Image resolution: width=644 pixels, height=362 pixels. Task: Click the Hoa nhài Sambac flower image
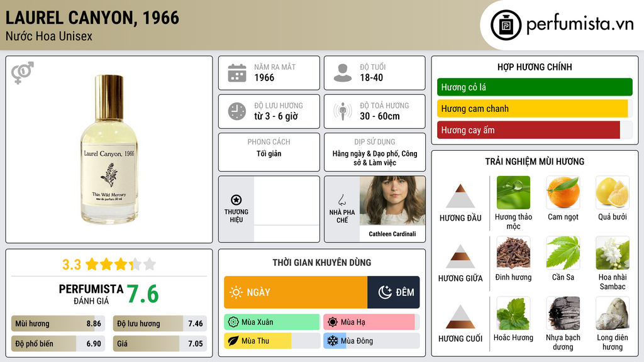click(613, 253)
